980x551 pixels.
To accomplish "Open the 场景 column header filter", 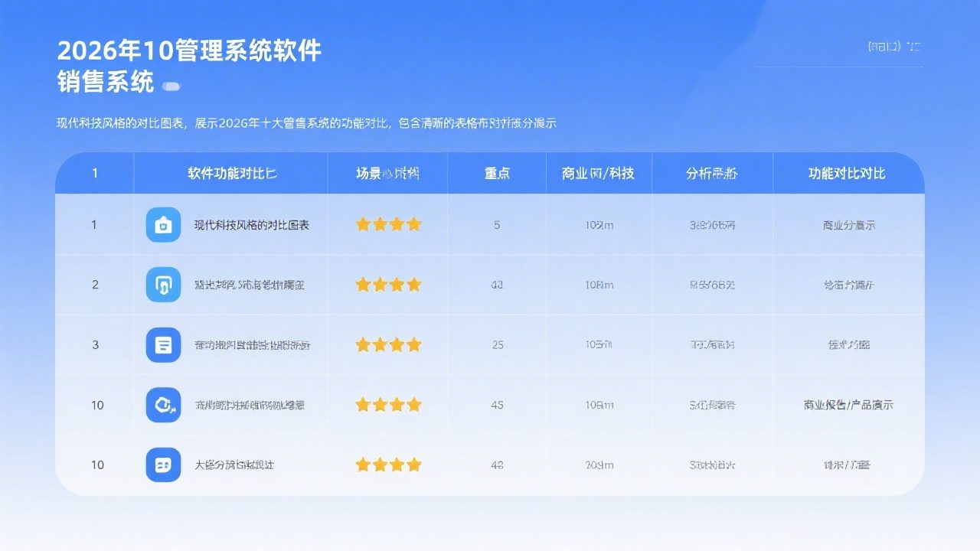I will pyautogui.click(x=388, y=174).
